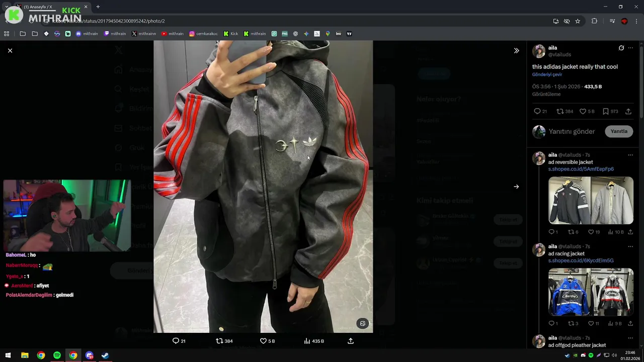Open the apps grid in bookmarks bar
This screenshot has width=644, height=362.
click(x=7, y=34)
